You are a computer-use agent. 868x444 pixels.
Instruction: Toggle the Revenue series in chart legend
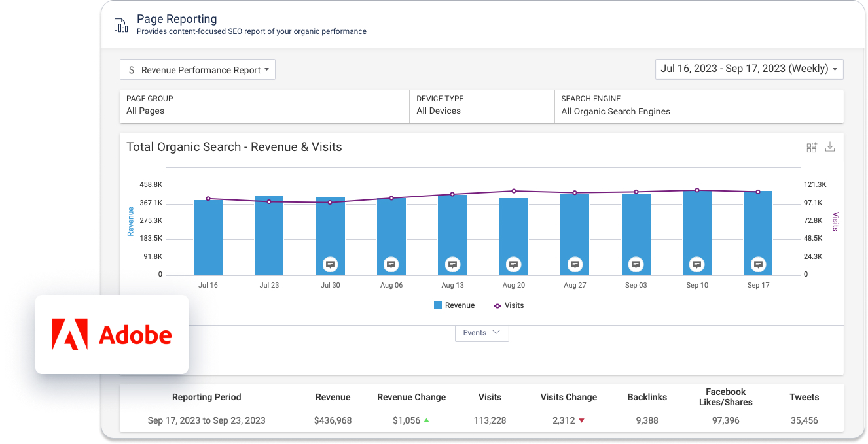pyautogui.click(x=454, y=305)
